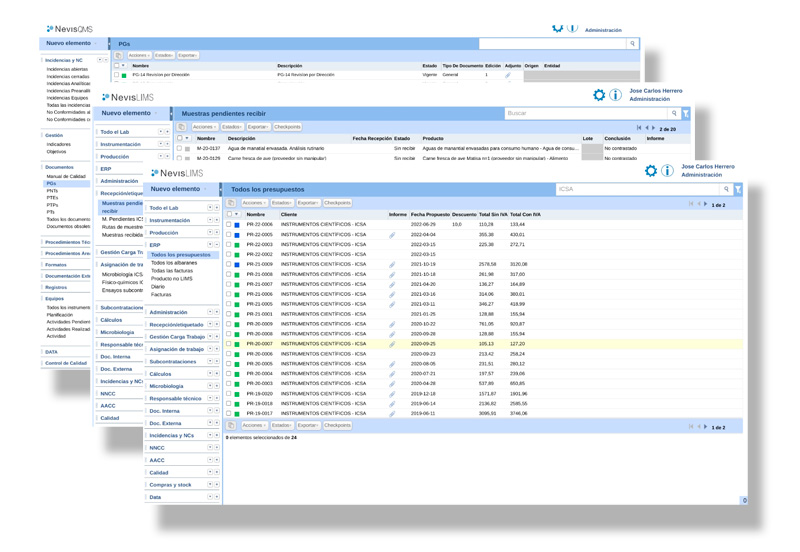Screen dimensions: 800x552
Task: Select Producto no LIMS menu item
Action: click(x=172, y=279)
